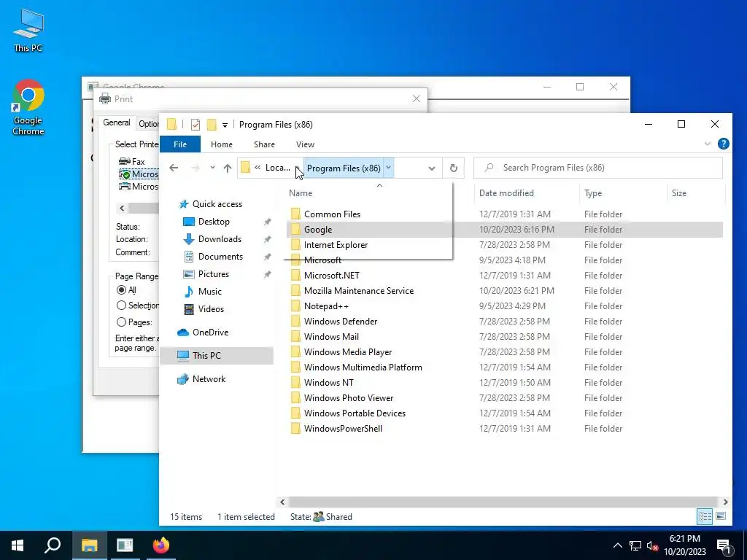Select the Internet Explorer folder
Screen dimensions: 747x560
click(x=336, y=245)
